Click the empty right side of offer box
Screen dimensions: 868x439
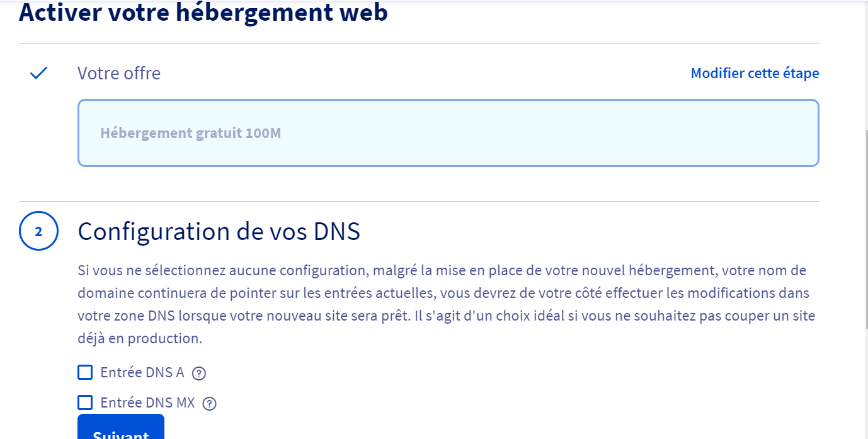coord(567,133)
